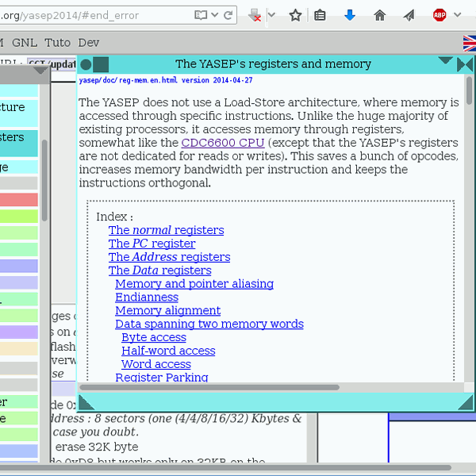Image resolution: width=476 pixels, height=476 pixels.
Task: Click the Adblock Plus ABP icon
Action: 439,15
